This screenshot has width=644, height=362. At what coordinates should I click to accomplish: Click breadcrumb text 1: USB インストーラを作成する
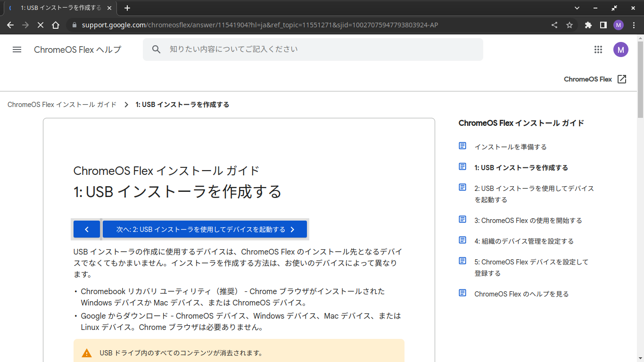coord(182,105)
